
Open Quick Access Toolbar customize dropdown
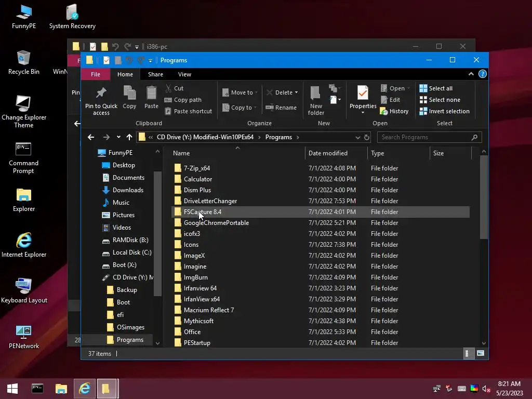[x=150, y=60]
